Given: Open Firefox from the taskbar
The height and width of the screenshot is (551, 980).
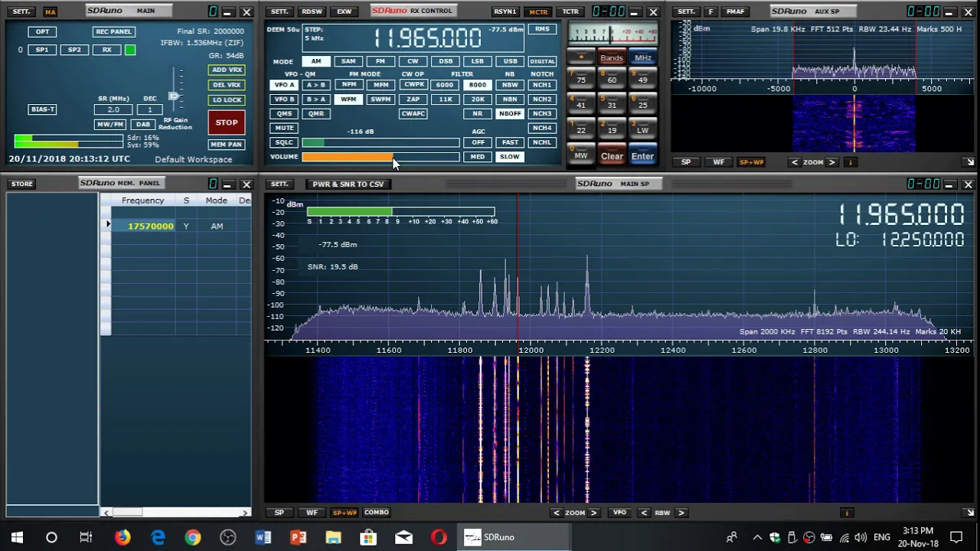Looking at the screenshot, I should pos(122,537).
